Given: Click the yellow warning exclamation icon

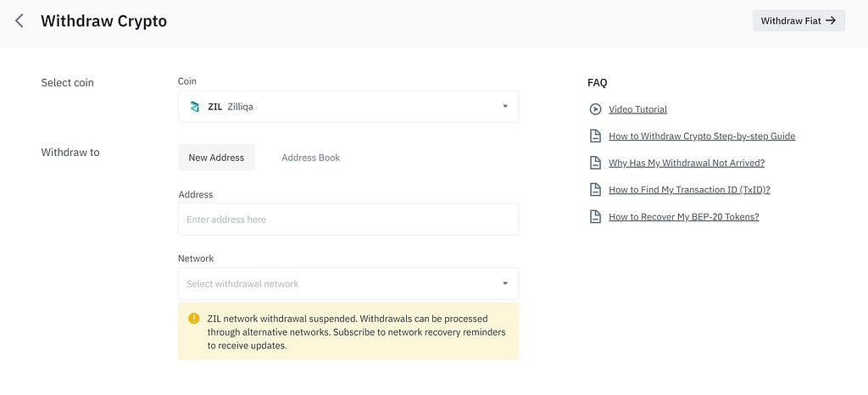Looking at the screenshot, I should point(194,319).
